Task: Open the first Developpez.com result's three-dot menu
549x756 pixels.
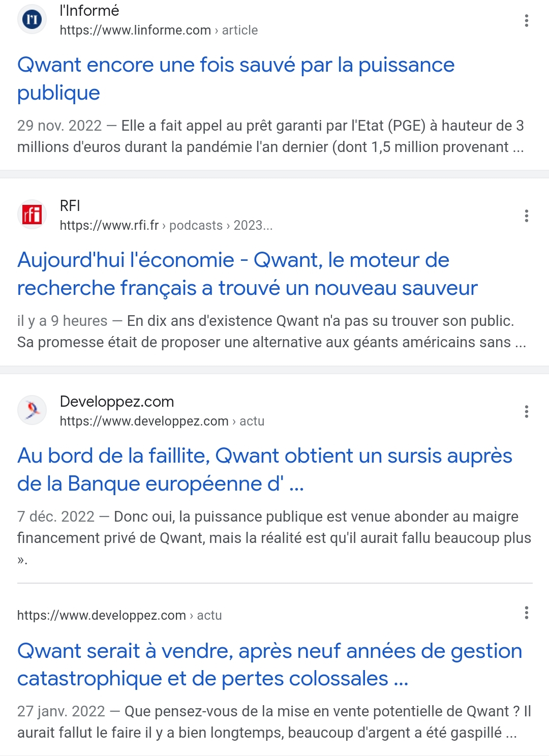Action: pos(526,411)
